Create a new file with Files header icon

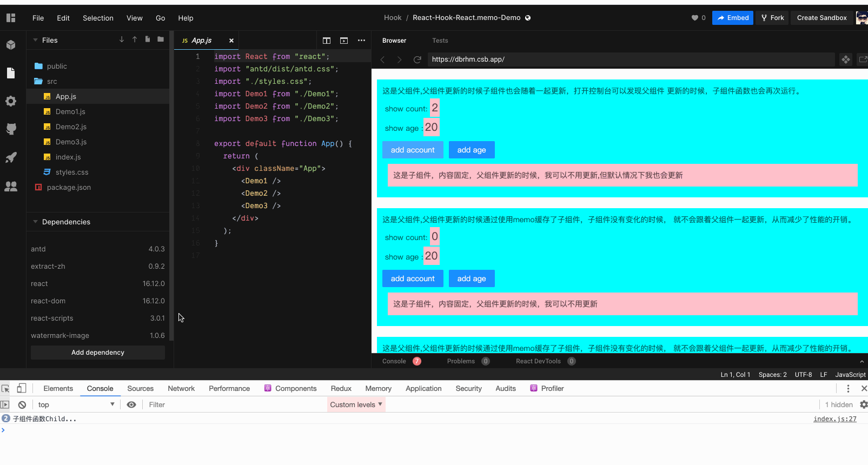point(148,39)
